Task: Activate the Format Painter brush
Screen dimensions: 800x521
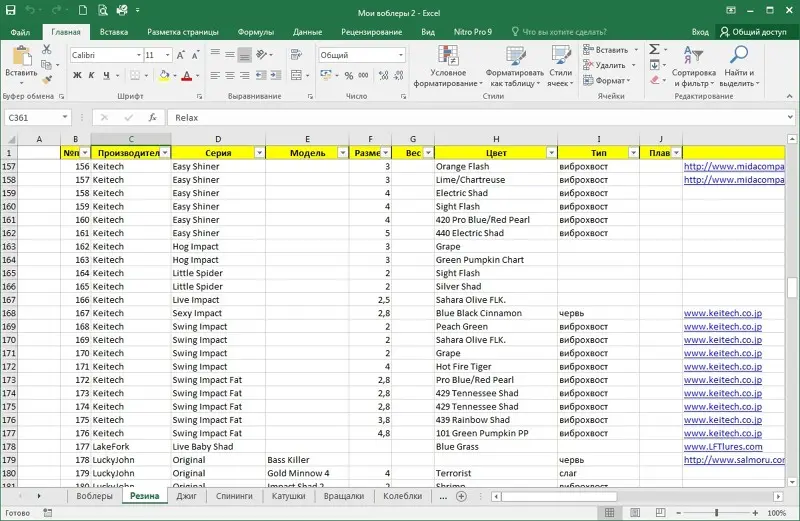Action: coord(47,80)
